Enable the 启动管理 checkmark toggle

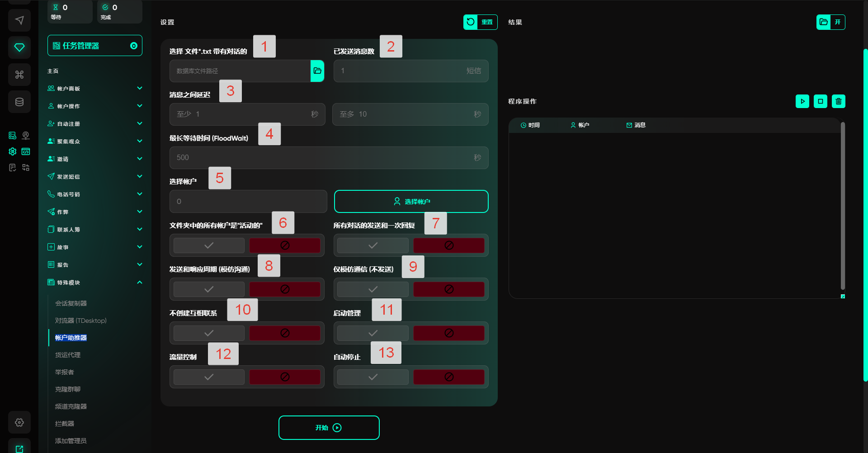point(373,333)
